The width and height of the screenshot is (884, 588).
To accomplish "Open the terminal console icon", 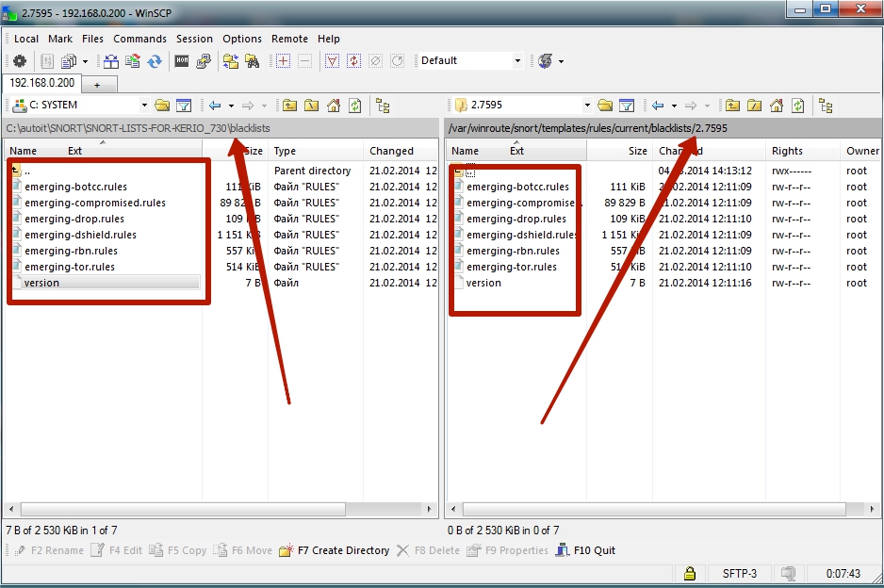I will coord(182,61).
